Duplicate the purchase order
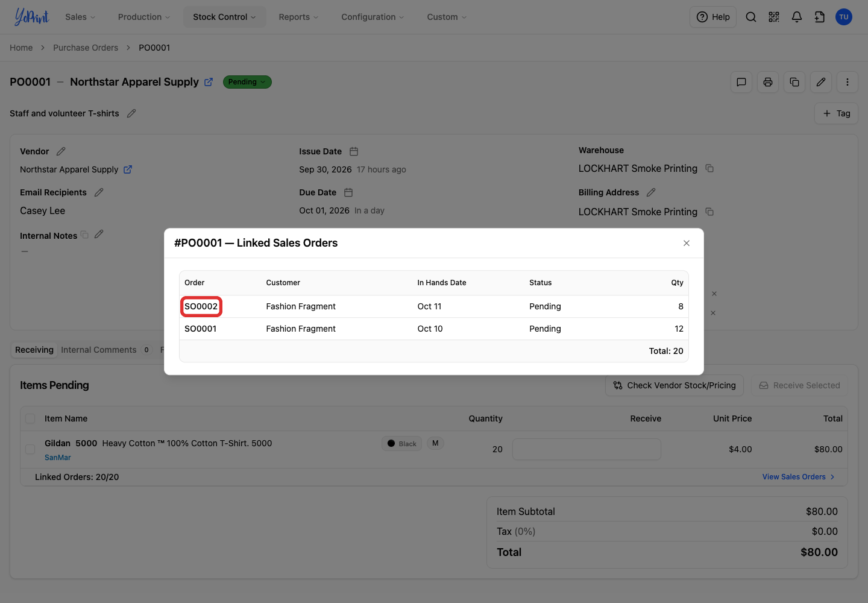Image resolution: width=868 pixels, height=603 pixels. 794,82
